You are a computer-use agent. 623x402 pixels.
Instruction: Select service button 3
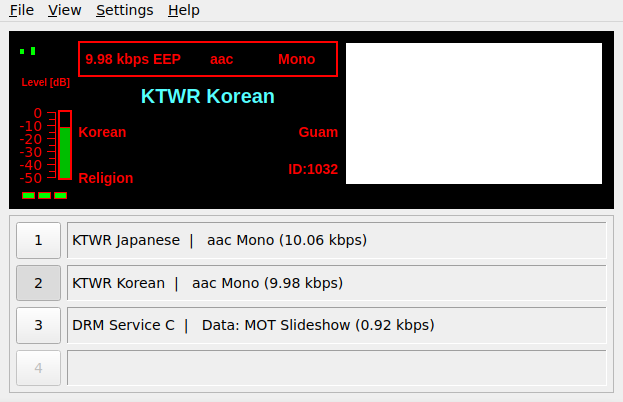tap(38, 325)
